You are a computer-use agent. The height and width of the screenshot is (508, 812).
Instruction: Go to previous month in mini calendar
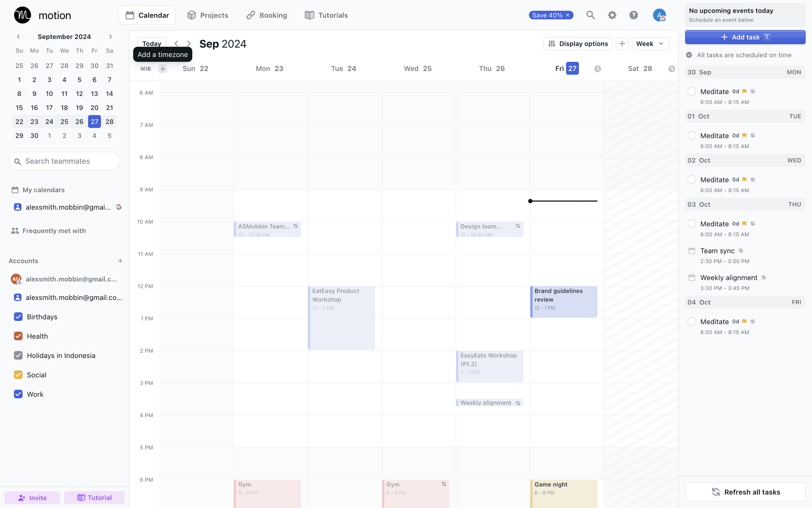pos(18,37)
